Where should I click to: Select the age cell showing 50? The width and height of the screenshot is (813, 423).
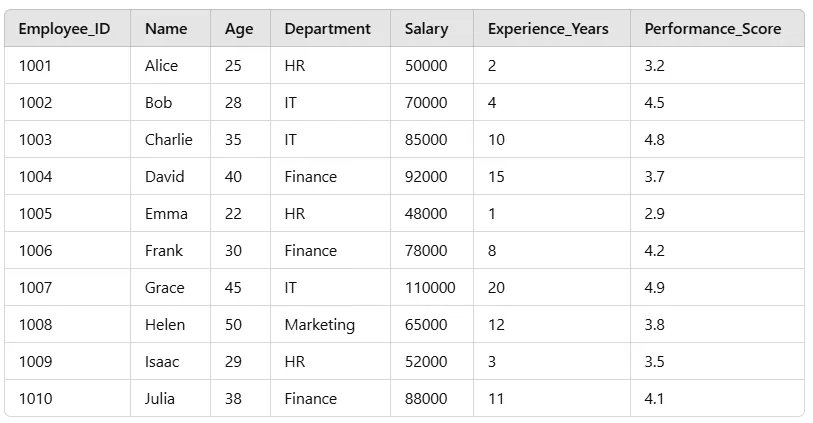point(233,325)
